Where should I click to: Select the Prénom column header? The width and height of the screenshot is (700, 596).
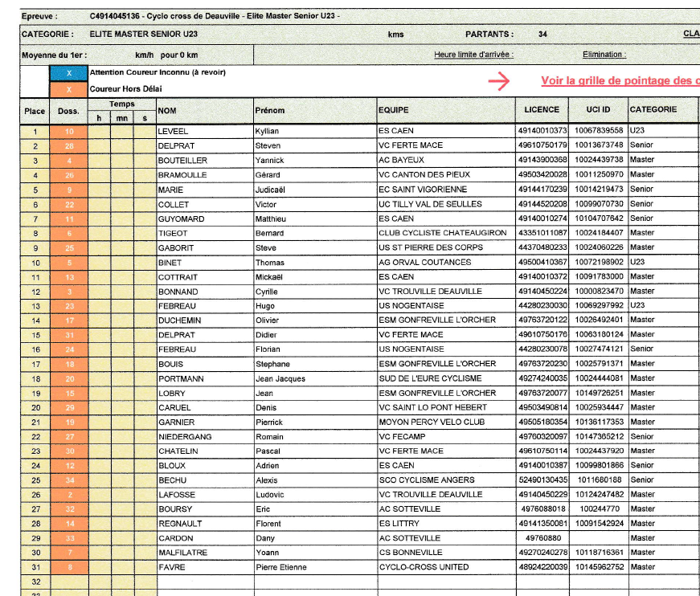point(315,111)
